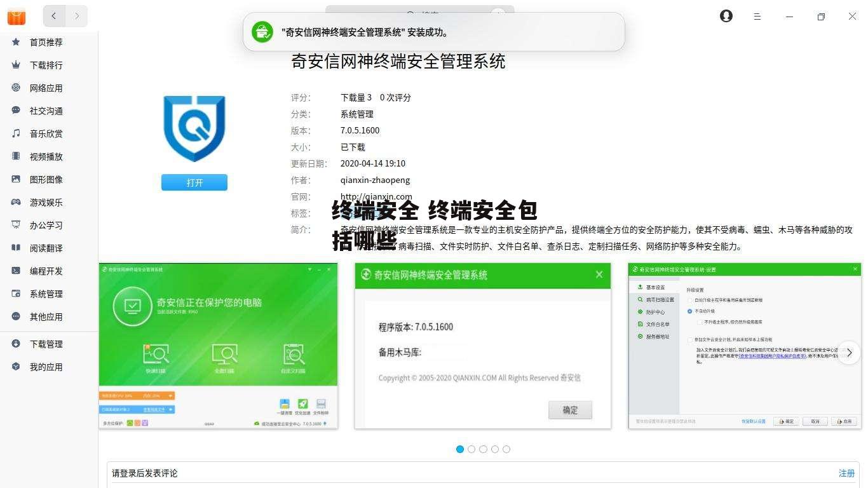Click the globe icon for 网络应用
This screenshot has width=868, height=488.
tap(16, 88)
